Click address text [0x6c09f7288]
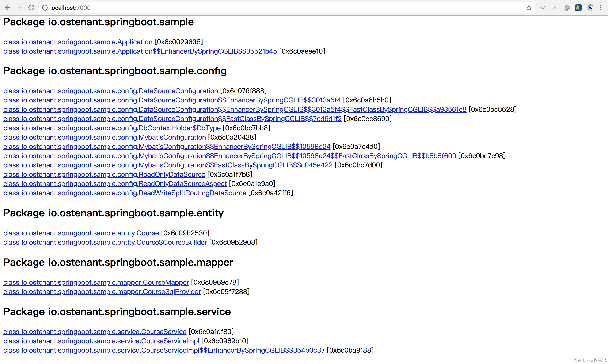The height and width of the screenshot is (364, 608). tap(226, 292)
